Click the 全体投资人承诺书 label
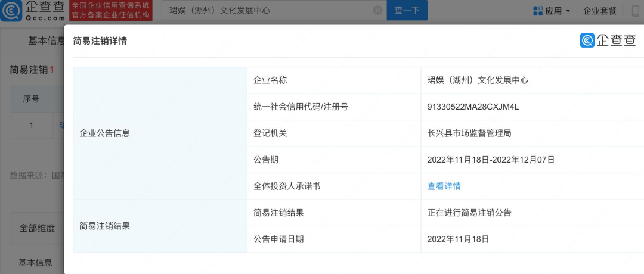Screen dimensions: 644x274 pyautogui.click(x=287, y=186)
